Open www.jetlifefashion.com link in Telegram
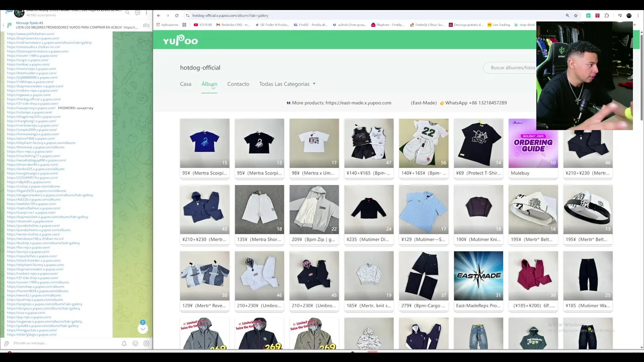The height and width of the screenshot is (362, 644). [31, 34]
